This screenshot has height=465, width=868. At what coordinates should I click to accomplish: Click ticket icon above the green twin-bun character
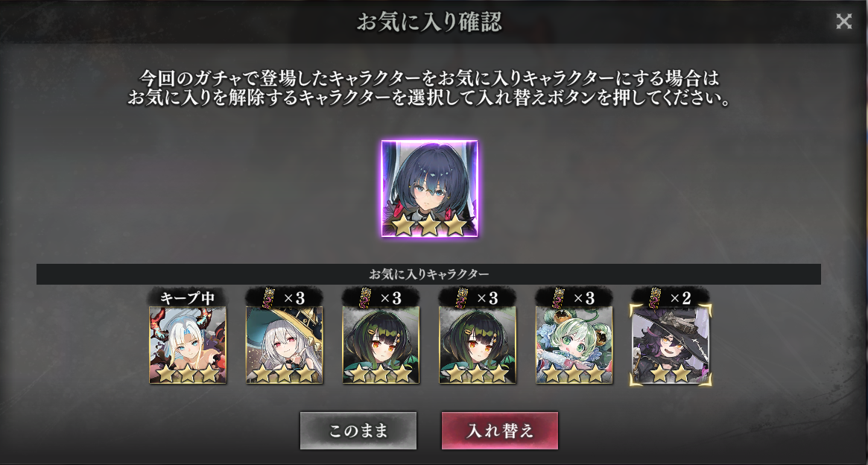click(557, 297)
